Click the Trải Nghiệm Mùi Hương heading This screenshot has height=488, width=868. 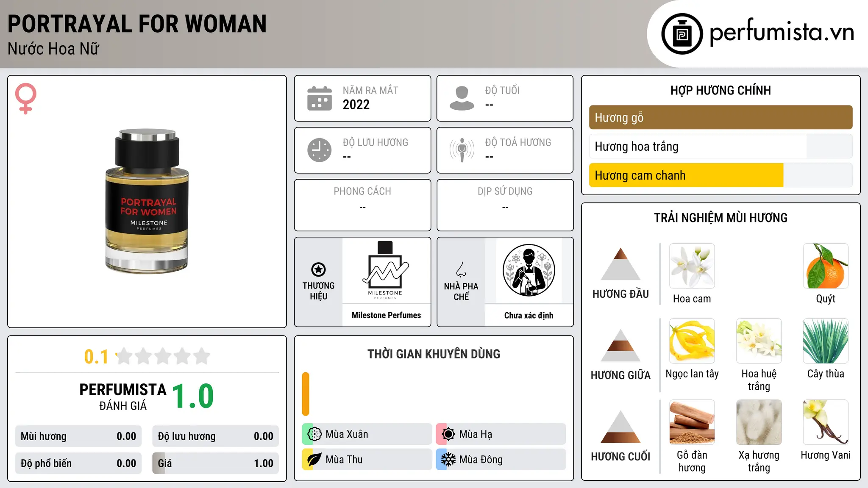[721, 218]
